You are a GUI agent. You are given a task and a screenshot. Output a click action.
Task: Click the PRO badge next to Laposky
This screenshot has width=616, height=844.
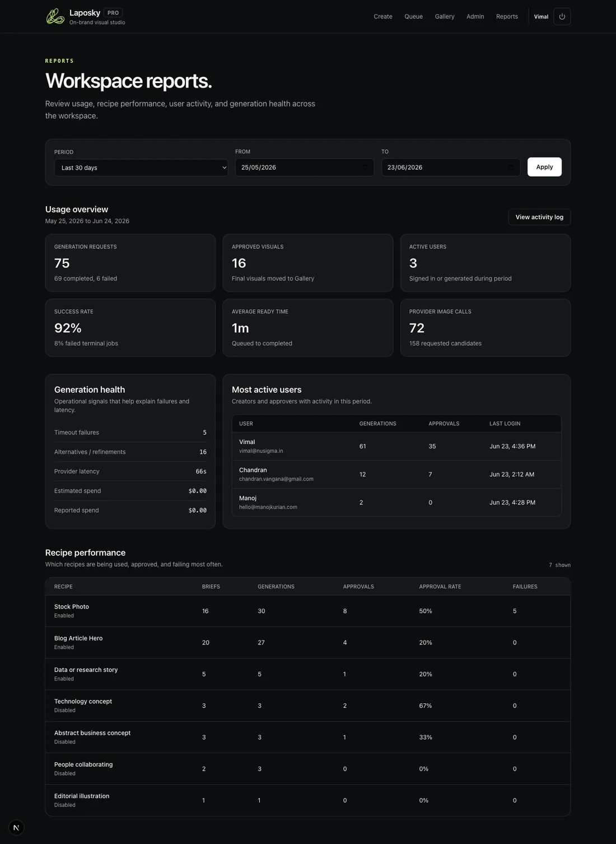[x=113, y=12]
